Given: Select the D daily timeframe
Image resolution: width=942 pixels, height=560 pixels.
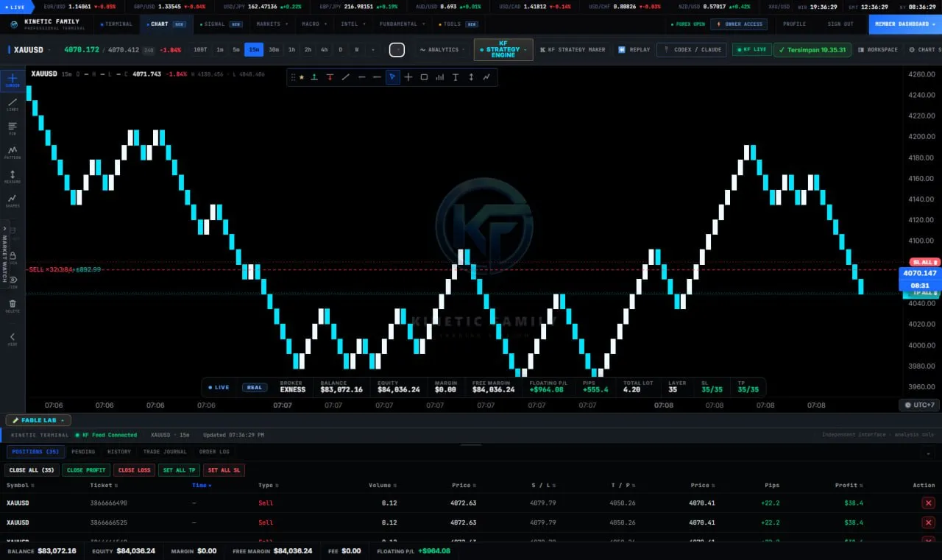Looking at the screenshot, I should click(340, 50).
